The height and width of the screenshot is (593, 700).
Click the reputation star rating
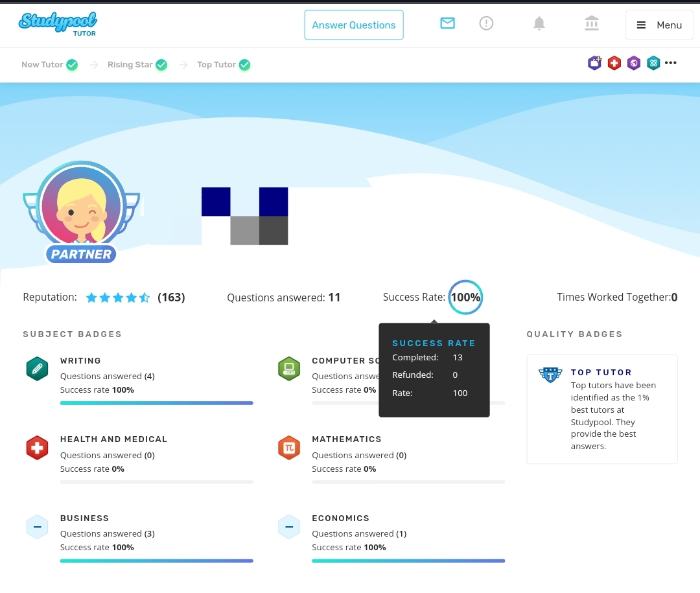tap(118, 297)
